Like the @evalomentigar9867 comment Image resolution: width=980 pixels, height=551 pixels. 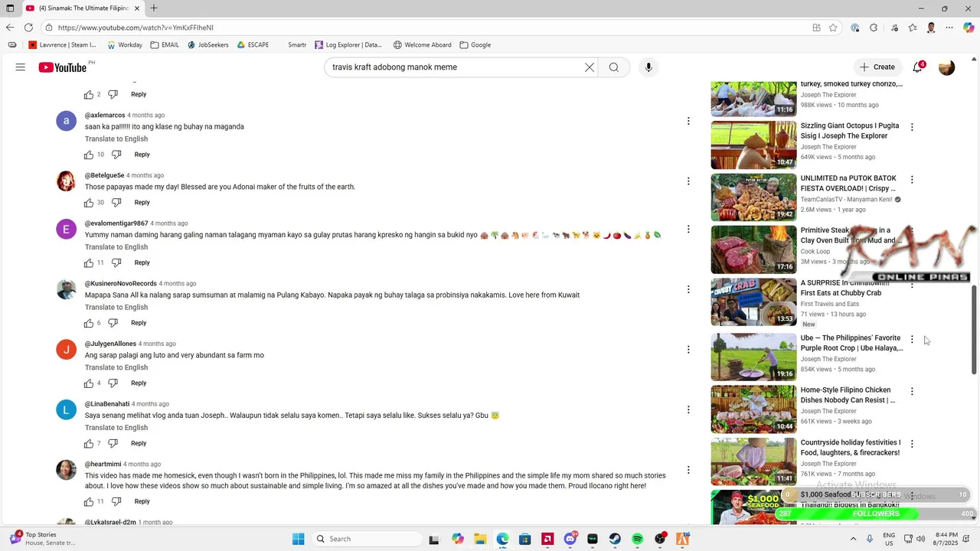pos(89,263)
